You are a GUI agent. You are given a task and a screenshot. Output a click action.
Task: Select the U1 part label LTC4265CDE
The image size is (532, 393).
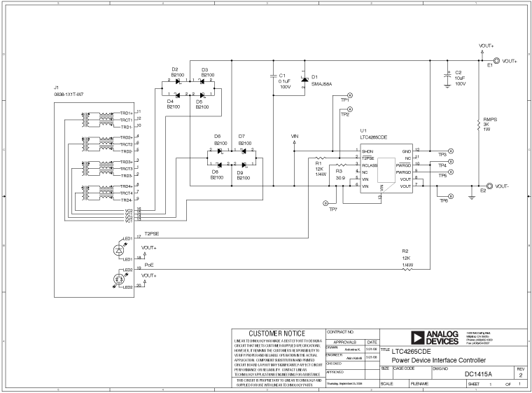pyautogui.click(x=374, y=137)
